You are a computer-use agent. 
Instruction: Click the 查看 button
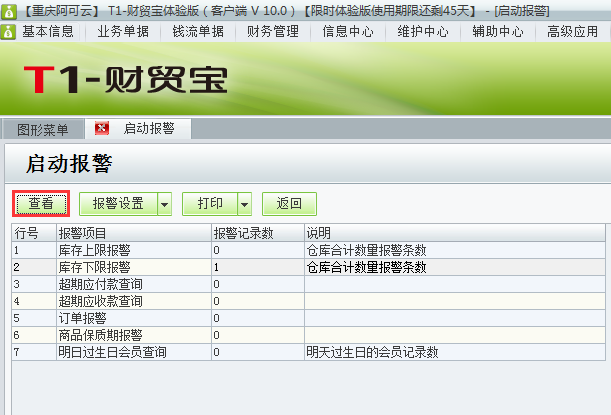pyautogui.click(x=41, y=203)
